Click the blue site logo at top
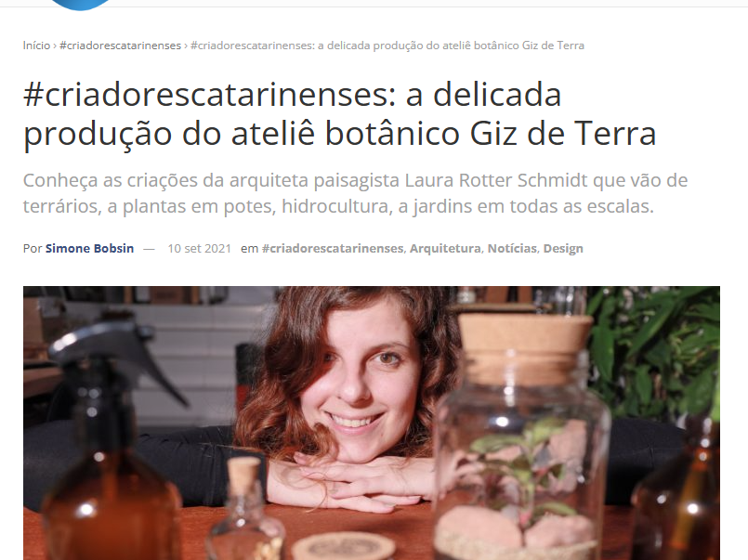Image resolution: width=748 pixels, height=560 pixels. 80,4
